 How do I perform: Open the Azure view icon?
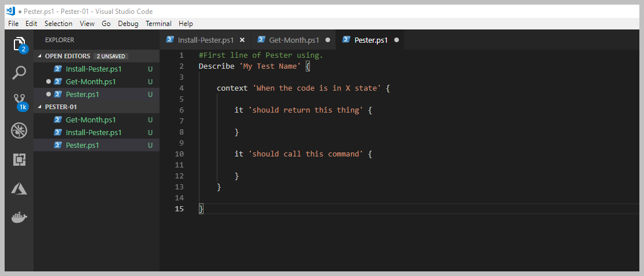tap(19, 188)
